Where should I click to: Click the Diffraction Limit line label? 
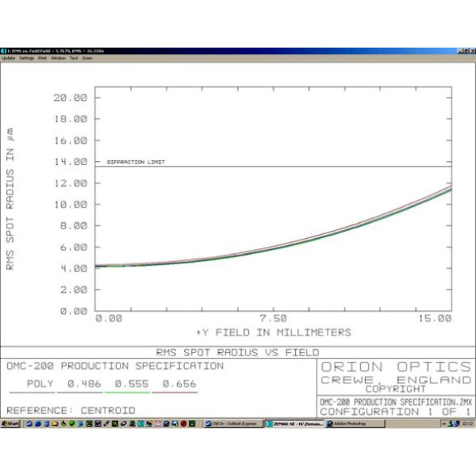[136, 162]
